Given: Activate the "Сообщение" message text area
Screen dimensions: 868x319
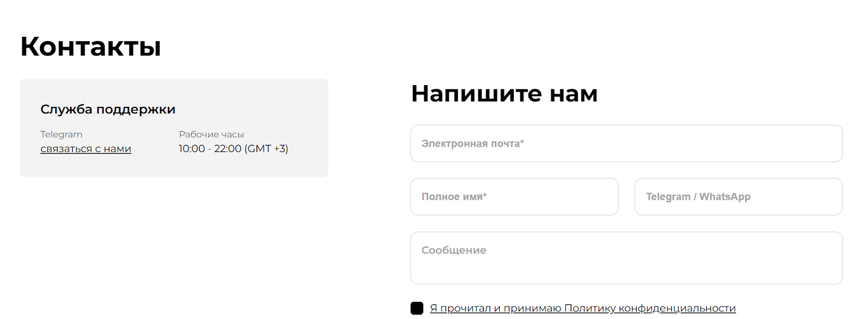Looking at the screenshot, I should click(626, 258).
